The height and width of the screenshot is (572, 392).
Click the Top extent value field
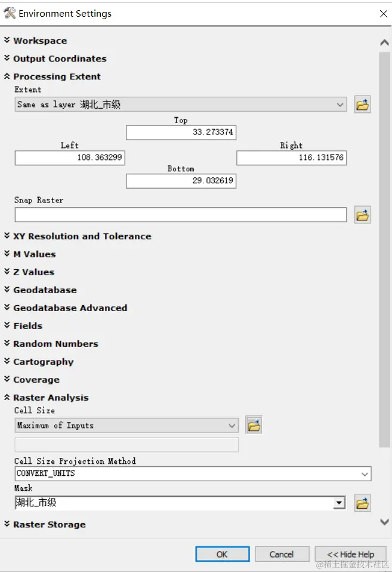[181, 132]
